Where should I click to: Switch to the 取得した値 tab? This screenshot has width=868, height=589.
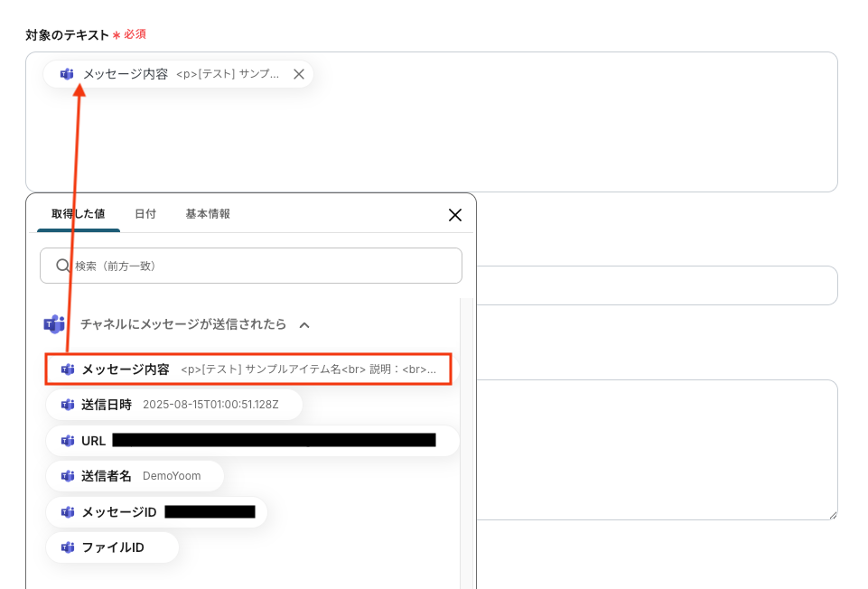click(x=78, y=214)
